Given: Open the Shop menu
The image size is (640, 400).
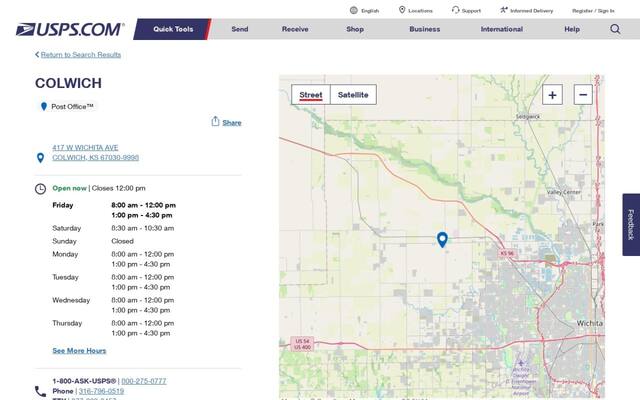Looking at the screenshot, I should click(x=355, y=29).
